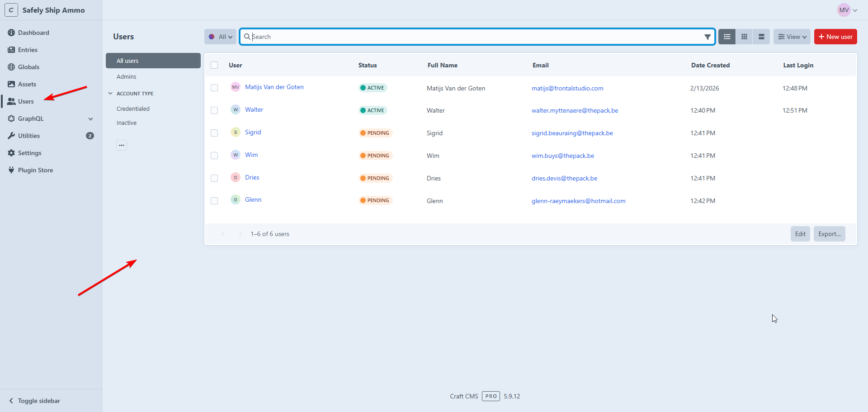Image resolution: width=868 pixels, height=412 pixels.
Task: Click the Utilities wrench icon
Action: pos(11,136)
